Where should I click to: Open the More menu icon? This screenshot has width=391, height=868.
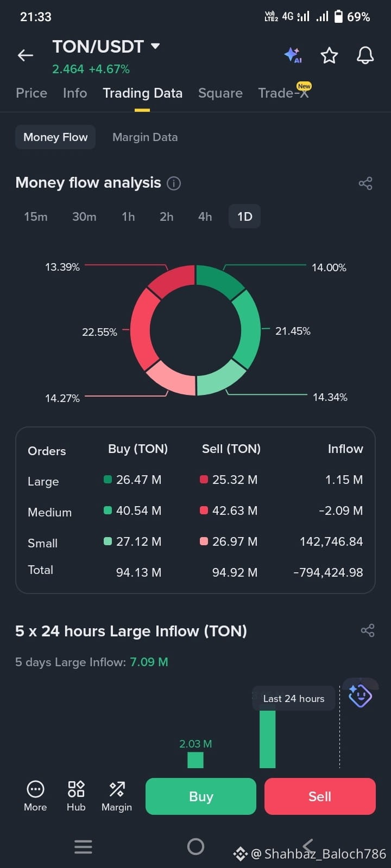(x=35, y=795)
